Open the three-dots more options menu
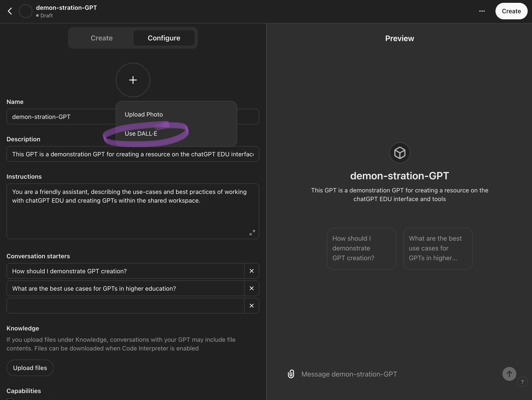This screenshot has width=532, height=400. pyautogui.click(x=482, y=11)
